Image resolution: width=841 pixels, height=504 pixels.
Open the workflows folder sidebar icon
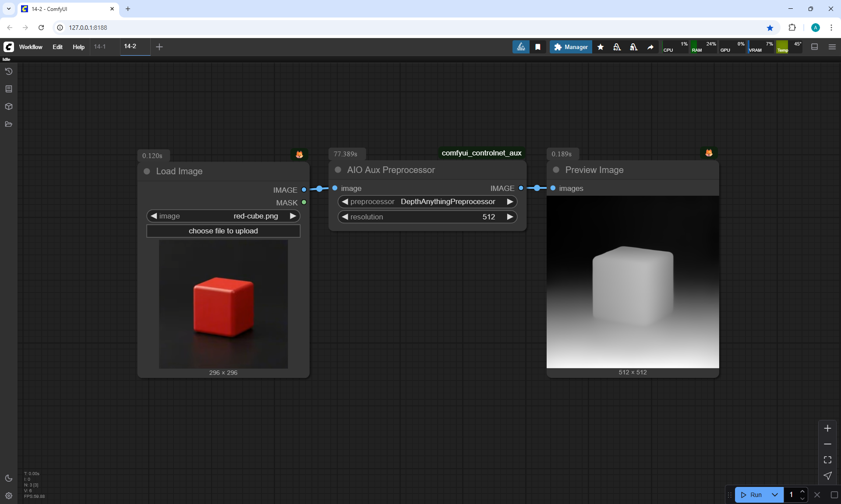pos(9,124)
